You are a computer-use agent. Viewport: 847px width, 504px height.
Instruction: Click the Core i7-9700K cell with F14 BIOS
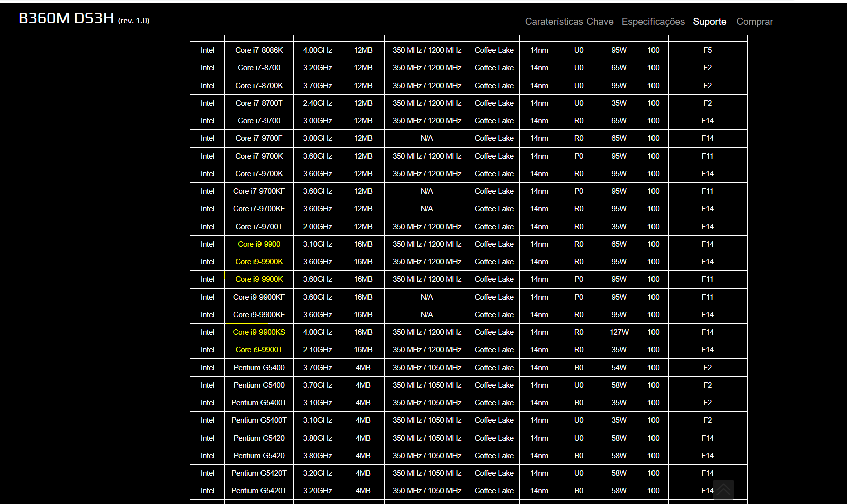(259, 174)
